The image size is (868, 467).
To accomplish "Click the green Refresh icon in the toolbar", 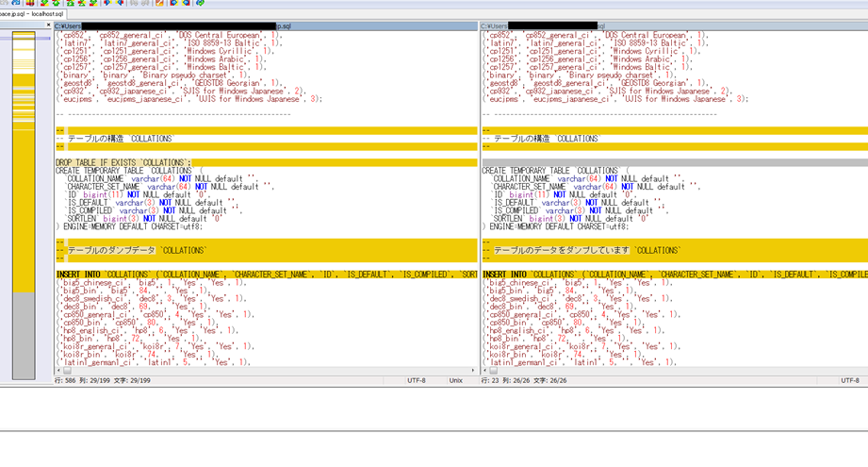I will [x=200, y=3].
